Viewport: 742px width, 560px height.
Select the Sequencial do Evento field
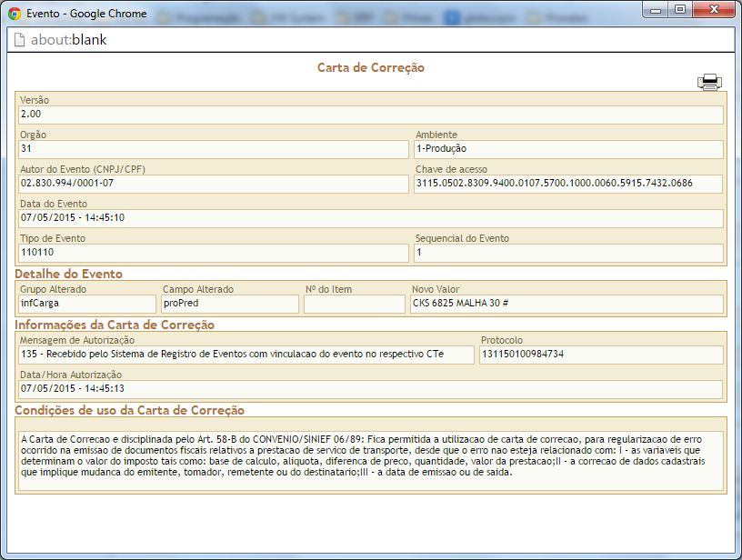(x=568, y=253)
